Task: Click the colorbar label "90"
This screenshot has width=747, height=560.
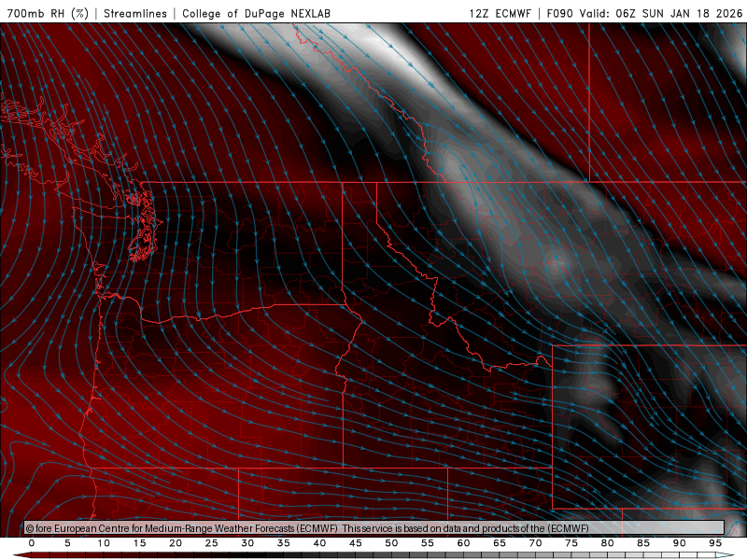Action: tap(679, 543)
